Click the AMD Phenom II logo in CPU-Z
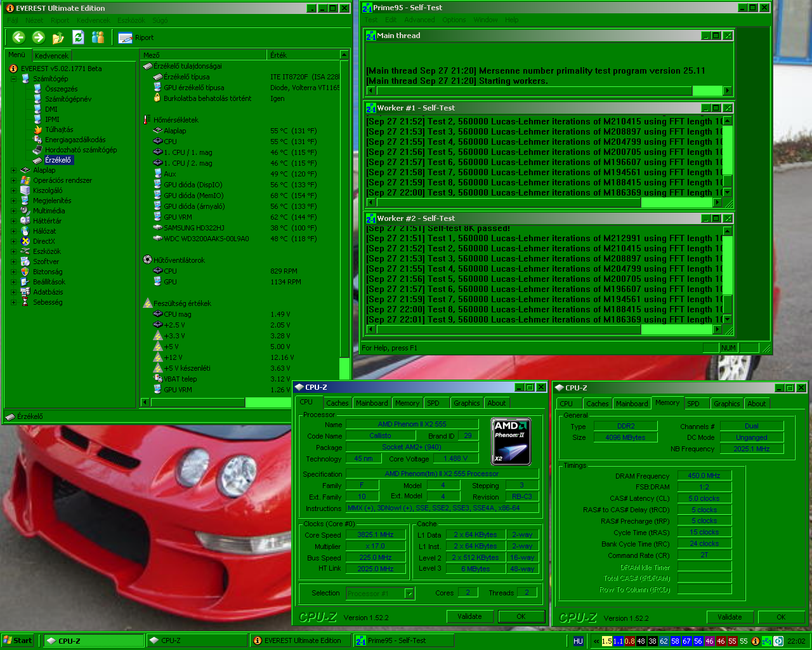812x650 pixels. click(511, 441)
